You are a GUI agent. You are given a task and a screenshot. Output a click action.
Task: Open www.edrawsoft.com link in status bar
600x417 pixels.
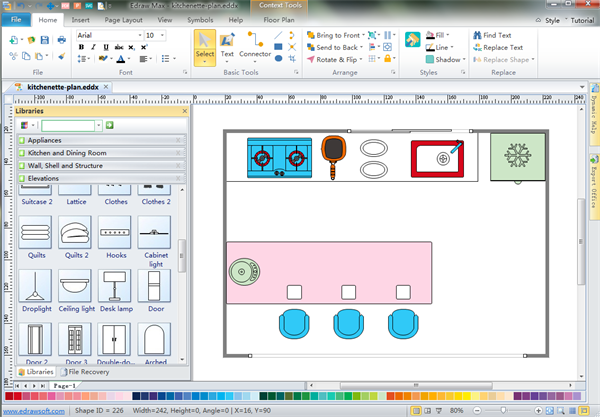[x=34, y=411]
